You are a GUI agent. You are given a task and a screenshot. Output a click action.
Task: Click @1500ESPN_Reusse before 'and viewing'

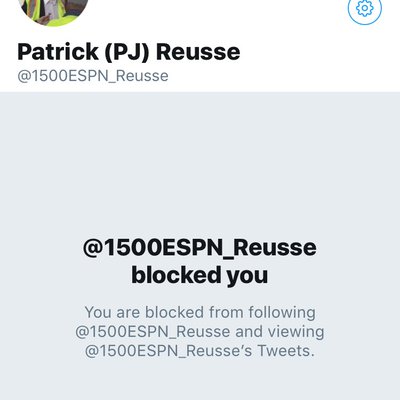point(153,332)
